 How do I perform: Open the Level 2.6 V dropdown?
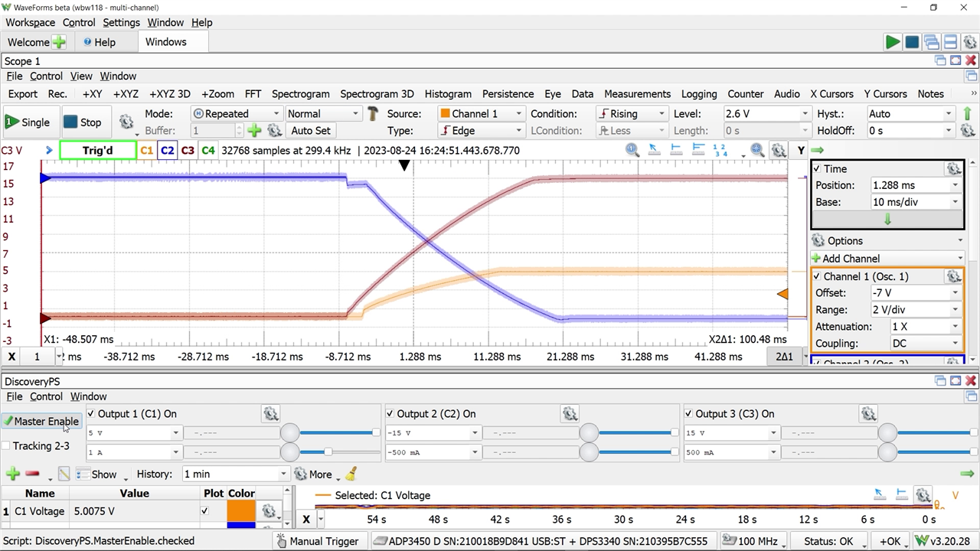point(766,113)
